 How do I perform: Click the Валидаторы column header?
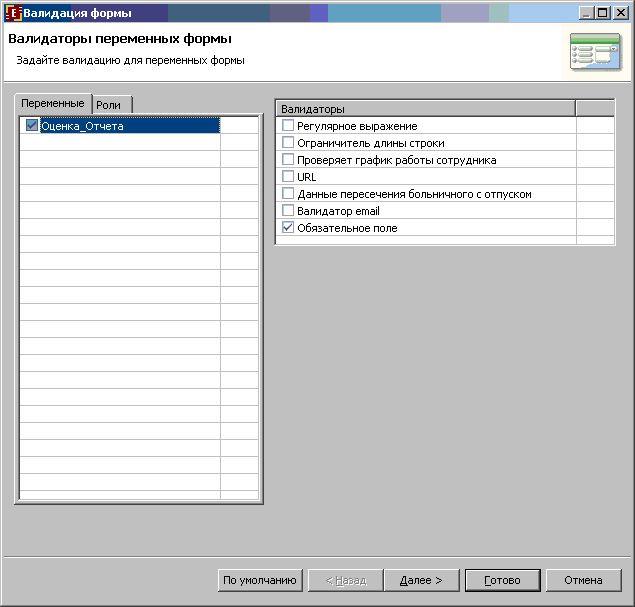pyautogui.click(x=426, y=109)
